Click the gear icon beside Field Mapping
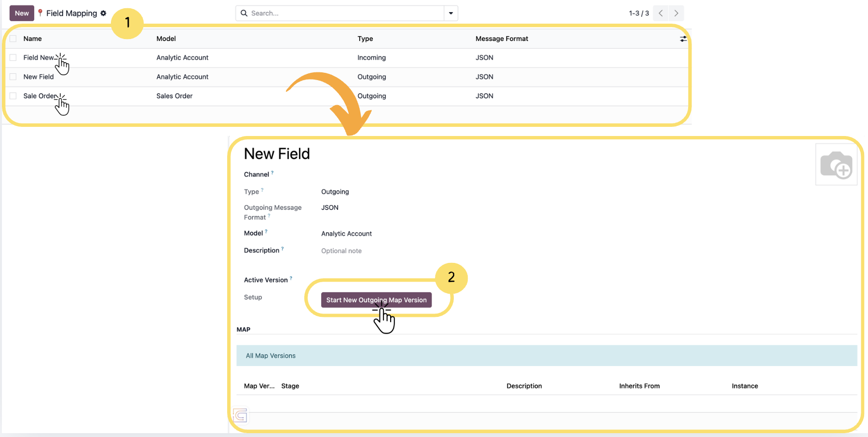868x437 pixels. pyautogui.click(x=103, y=13)
